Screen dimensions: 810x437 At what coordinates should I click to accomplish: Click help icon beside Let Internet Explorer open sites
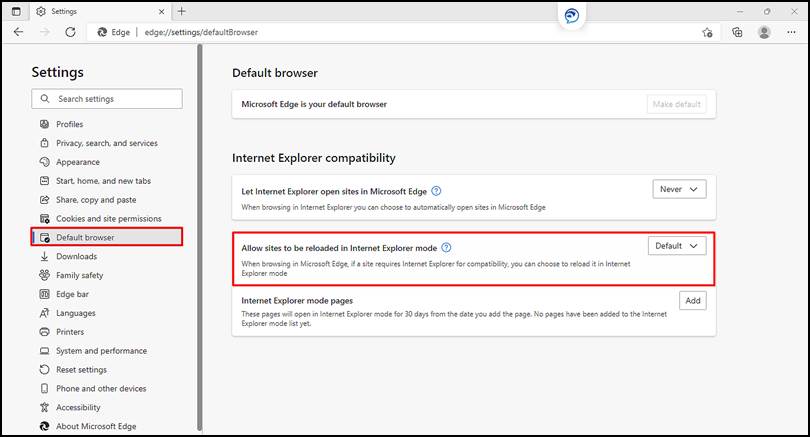click(436, 191)
